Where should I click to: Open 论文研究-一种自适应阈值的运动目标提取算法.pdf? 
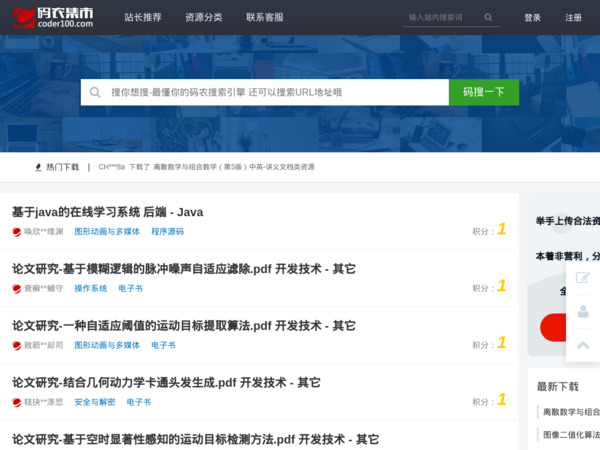[x=184, y=326]
